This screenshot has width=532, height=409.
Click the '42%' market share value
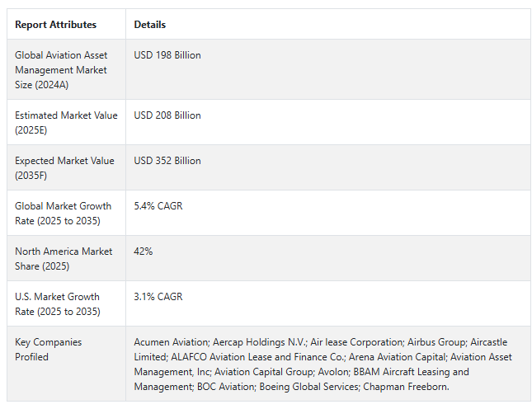click(x=144, y=252)
